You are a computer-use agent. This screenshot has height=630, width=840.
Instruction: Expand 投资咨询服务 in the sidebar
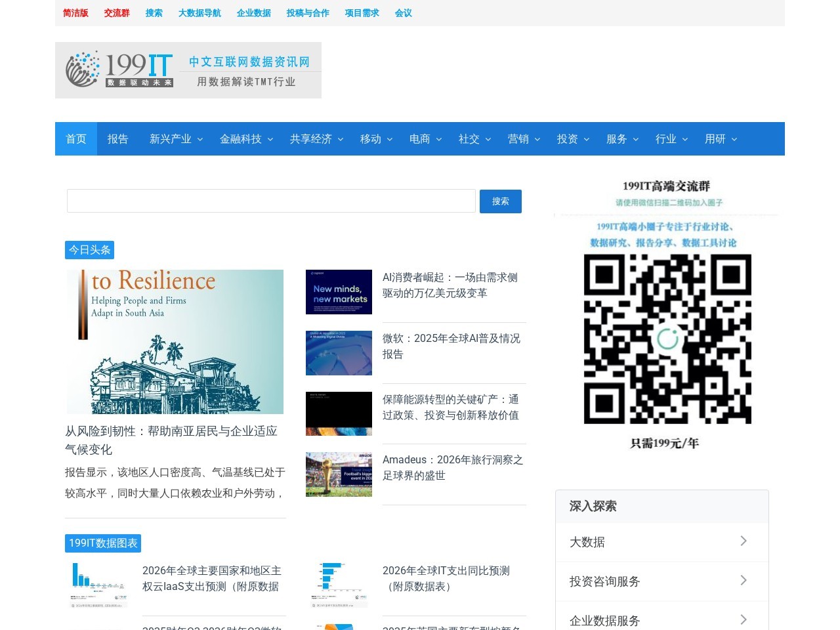[x=661, y=581]
